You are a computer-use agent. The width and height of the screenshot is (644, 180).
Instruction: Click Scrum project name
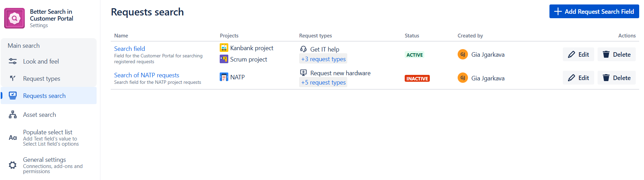(249, 59)
